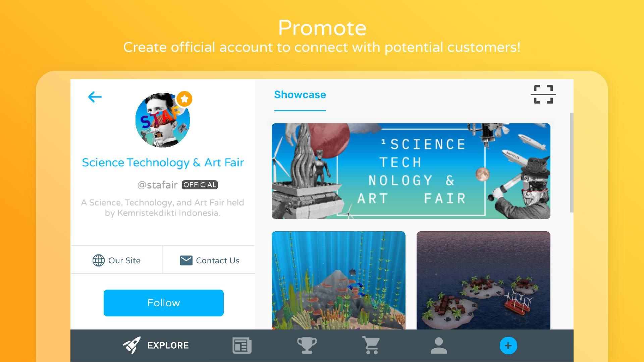
Task: Open the Science Technology & Art Fair banner
Action: pyautogui.click(x=411, y=171)
